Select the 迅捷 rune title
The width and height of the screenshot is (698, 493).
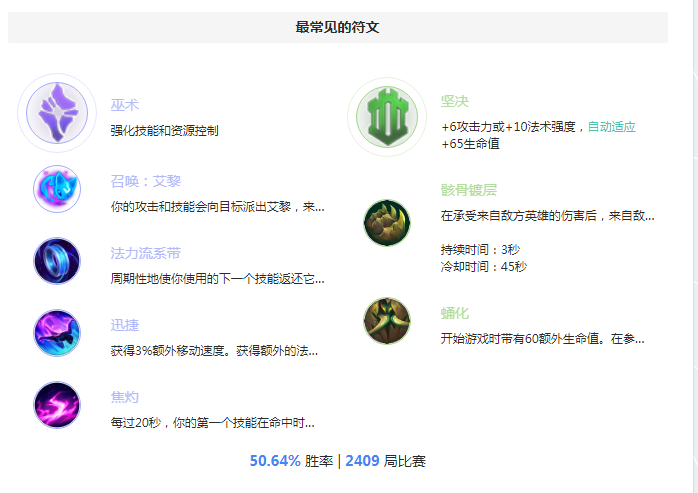tap(125, 325)
